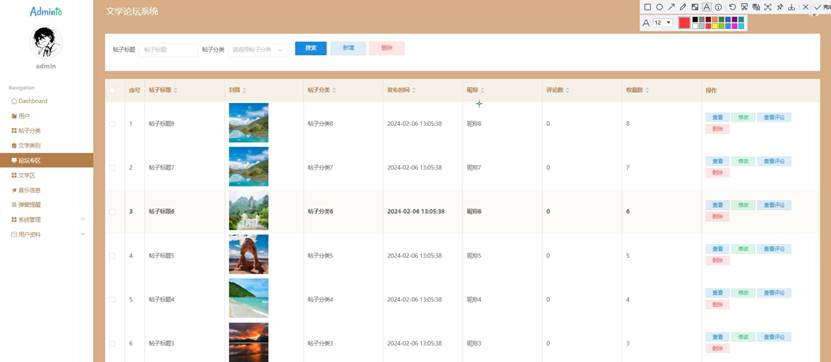Select the text annotation tool
This screenshot has height=362, width=831.
(706, 7)
